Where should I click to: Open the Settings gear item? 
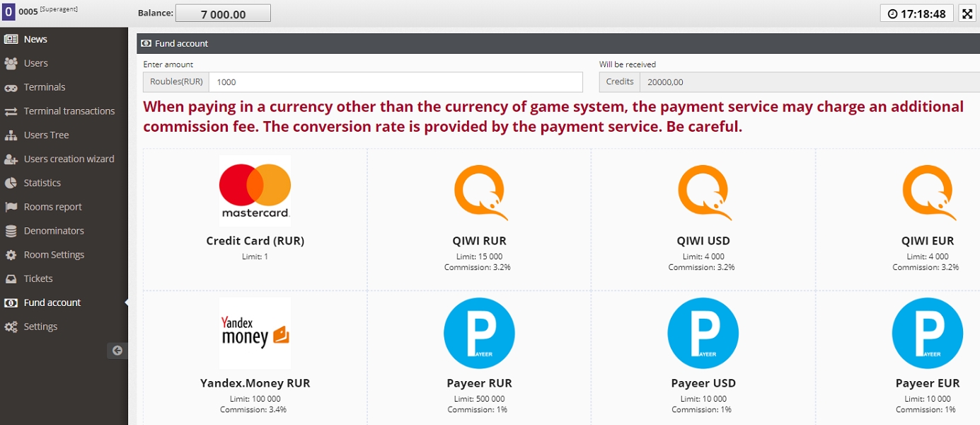click(39, 327)
